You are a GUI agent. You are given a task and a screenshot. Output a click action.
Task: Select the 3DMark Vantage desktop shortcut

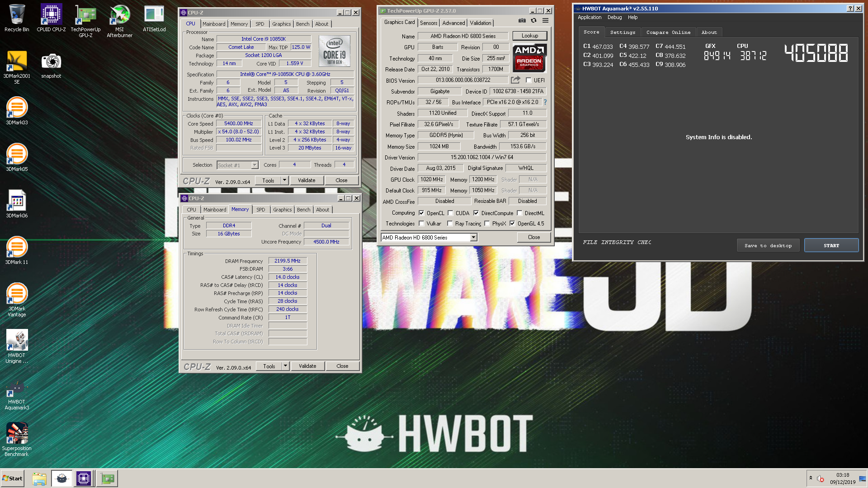tap(17, 300)
